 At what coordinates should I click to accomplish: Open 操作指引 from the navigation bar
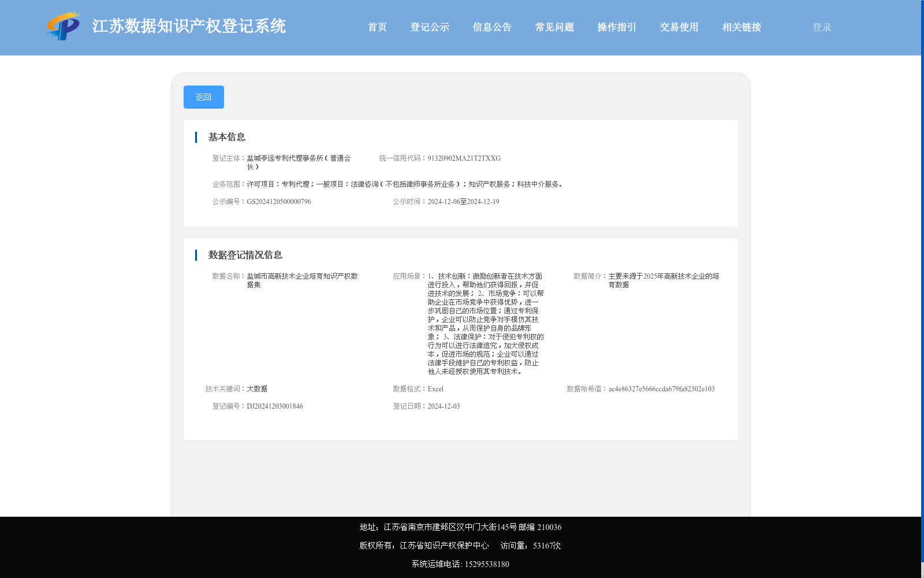point(617,27)
